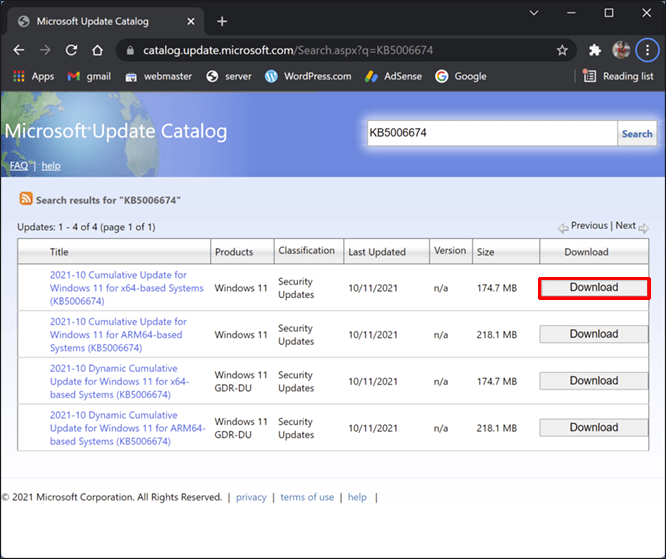Open the help link in footer
The image size is (666, 559).
pos(357,497)
